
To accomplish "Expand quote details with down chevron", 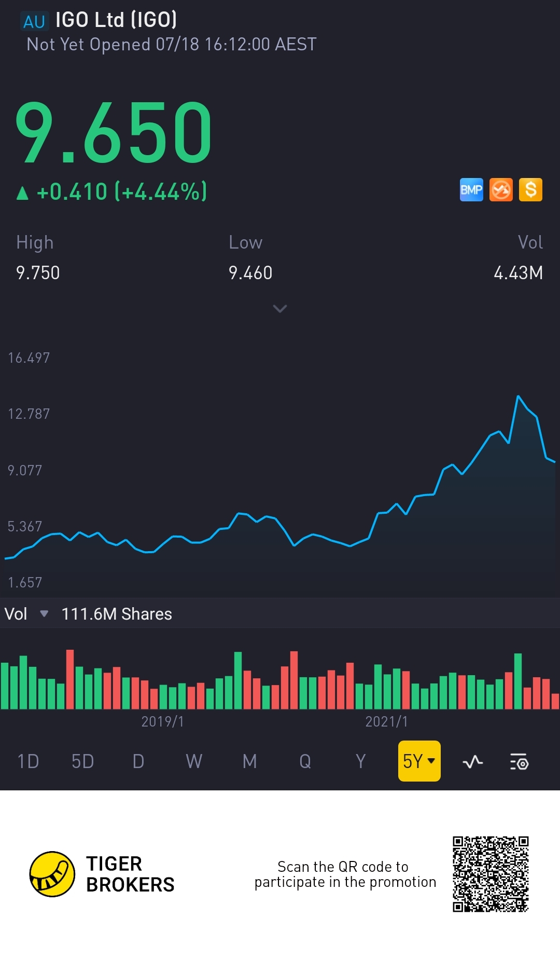I will (x=280, y=309).
